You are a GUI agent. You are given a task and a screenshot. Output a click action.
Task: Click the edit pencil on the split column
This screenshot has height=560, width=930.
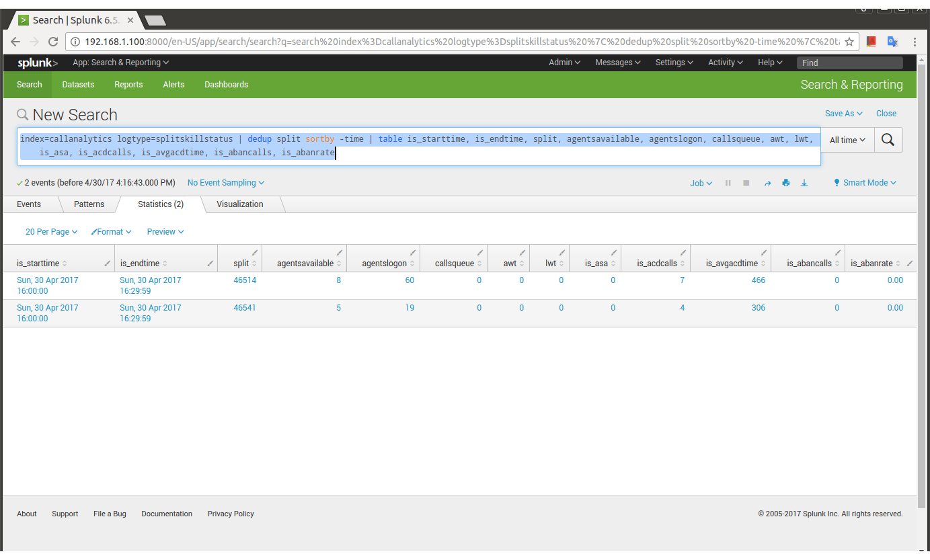tap(255, 253)
